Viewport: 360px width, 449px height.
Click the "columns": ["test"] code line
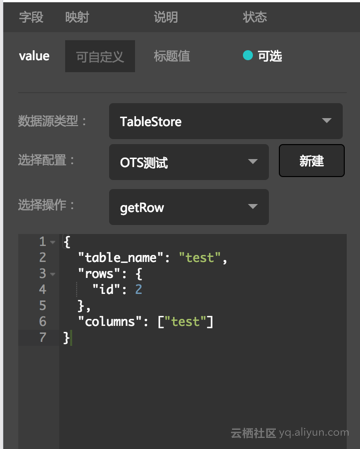[145, 322]
